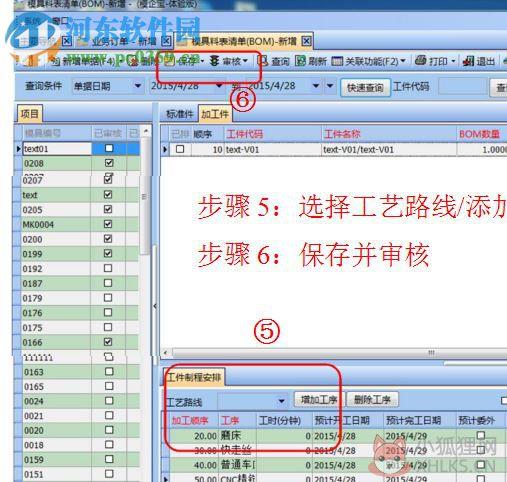
Task: Toggle 已审核 checkbox for 0208 row
Action: (x=109, y=163)
